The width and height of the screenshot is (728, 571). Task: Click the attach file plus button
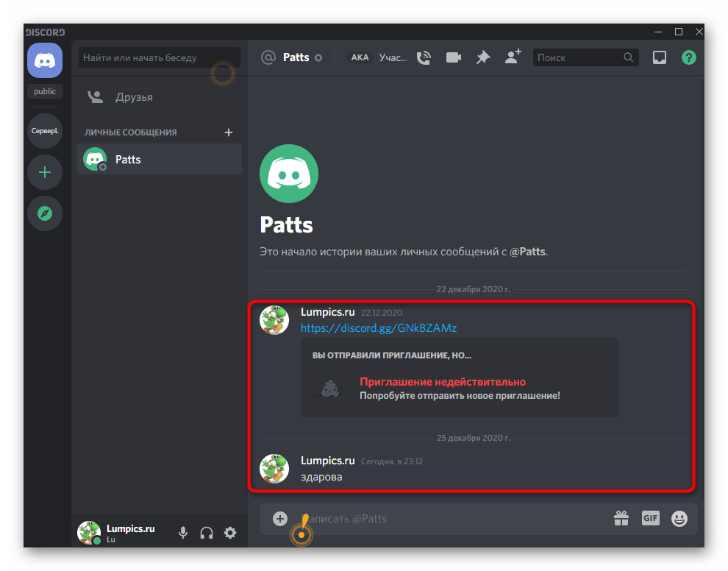(280, 519)
